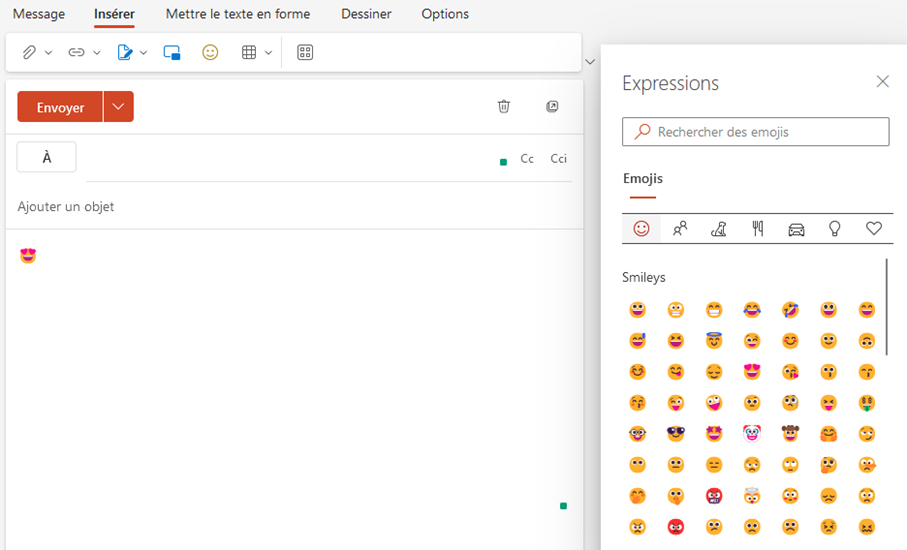Expand the link options dropdown arrow
907x550 pixels.
(97, 53)
